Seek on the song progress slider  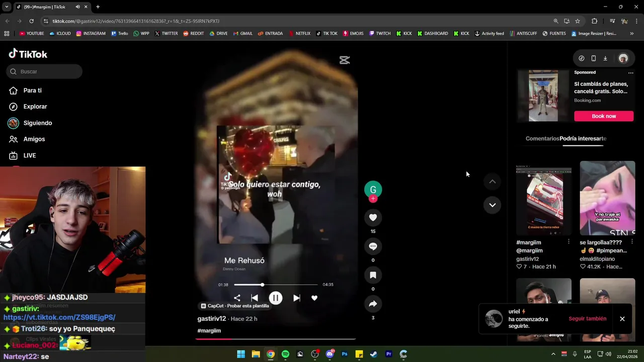click(x=276, y=285)
